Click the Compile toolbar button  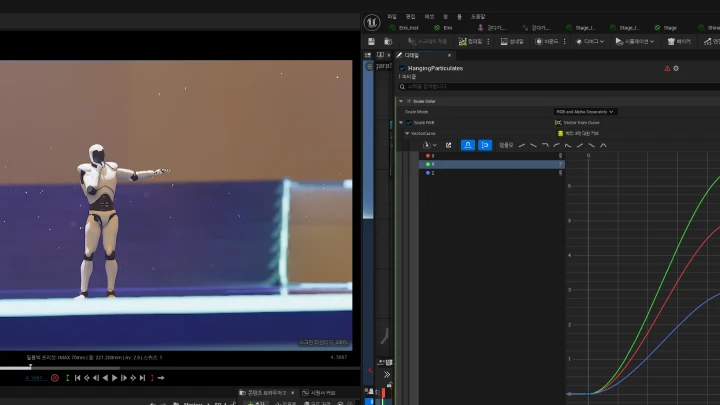click(471, 41)
